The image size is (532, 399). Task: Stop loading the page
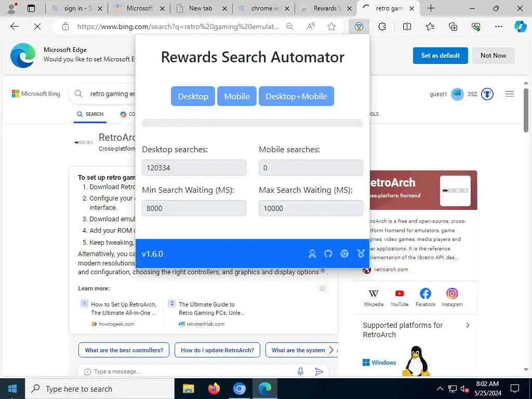pyautogui.click(x=37, y=26)
